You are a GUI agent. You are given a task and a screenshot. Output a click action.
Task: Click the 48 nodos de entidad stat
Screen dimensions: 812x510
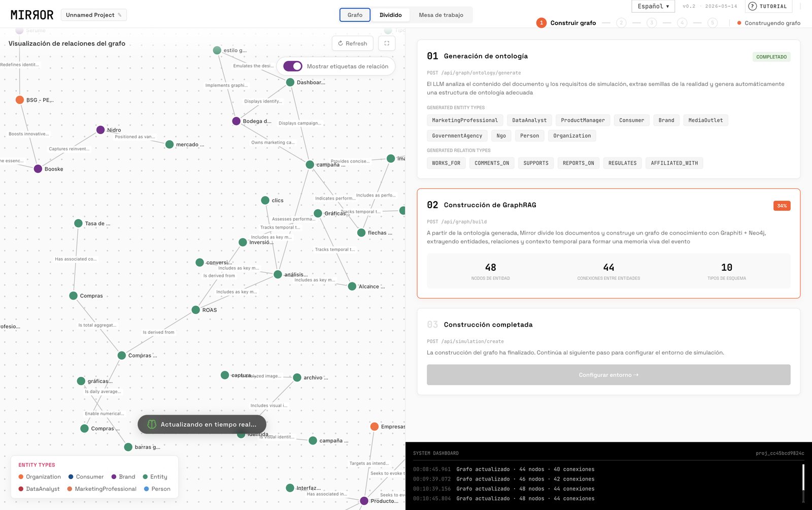tap(490, 271)
